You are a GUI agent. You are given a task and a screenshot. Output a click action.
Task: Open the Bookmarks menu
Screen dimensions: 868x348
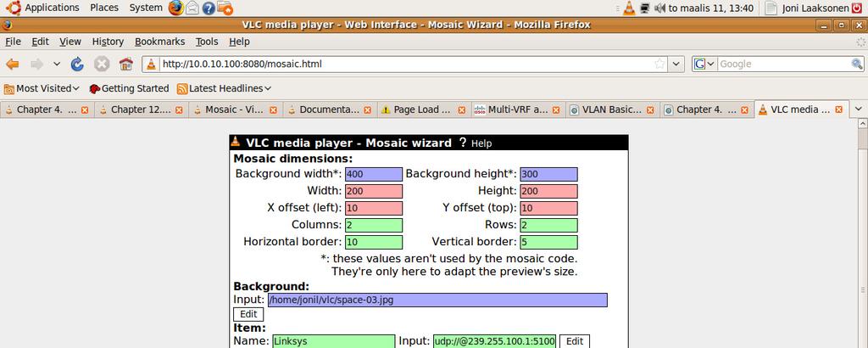pos(160,42)
